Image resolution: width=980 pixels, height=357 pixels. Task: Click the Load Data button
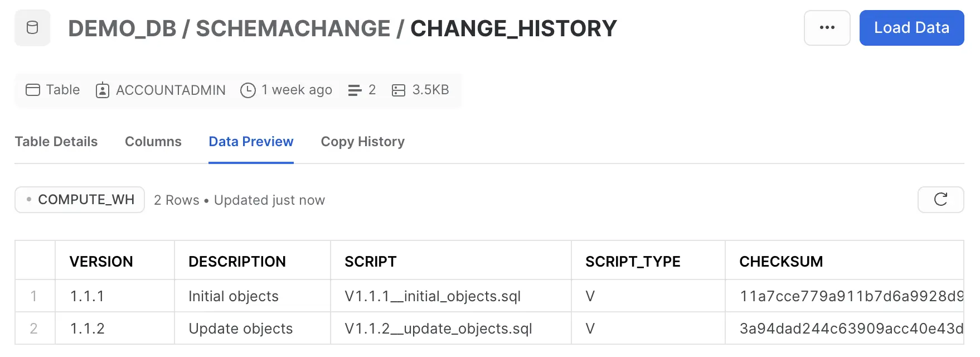(x=911, y=27)
